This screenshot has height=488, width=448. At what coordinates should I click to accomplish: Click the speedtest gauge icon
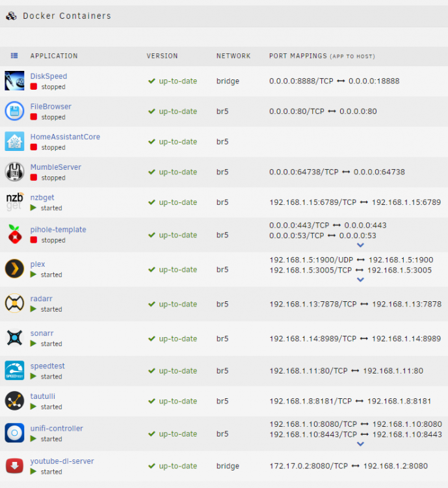pos(14,370)
